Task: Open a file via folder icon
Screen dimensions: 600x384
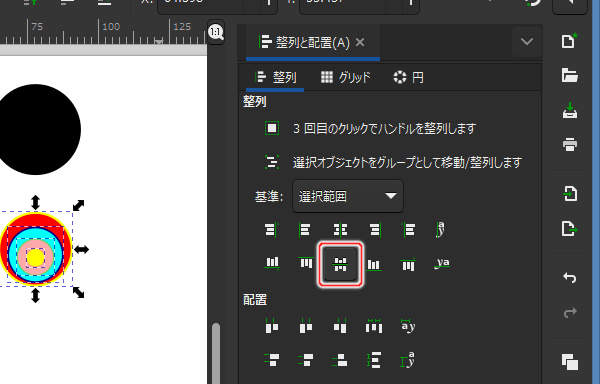Action: tap(569, 75)
